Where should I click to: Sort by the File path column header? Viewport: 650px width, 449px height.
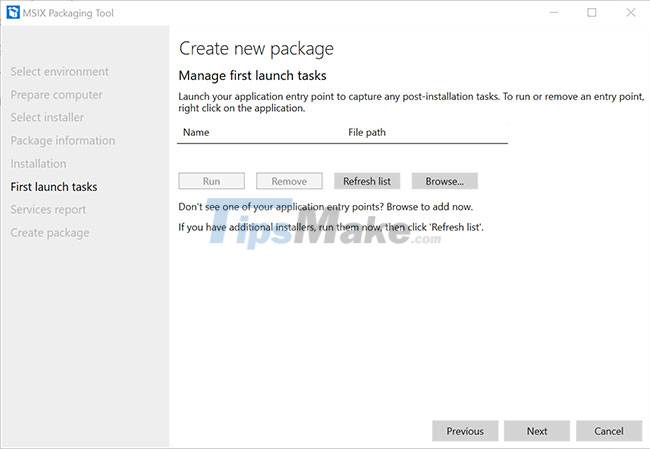pos(367,132)
